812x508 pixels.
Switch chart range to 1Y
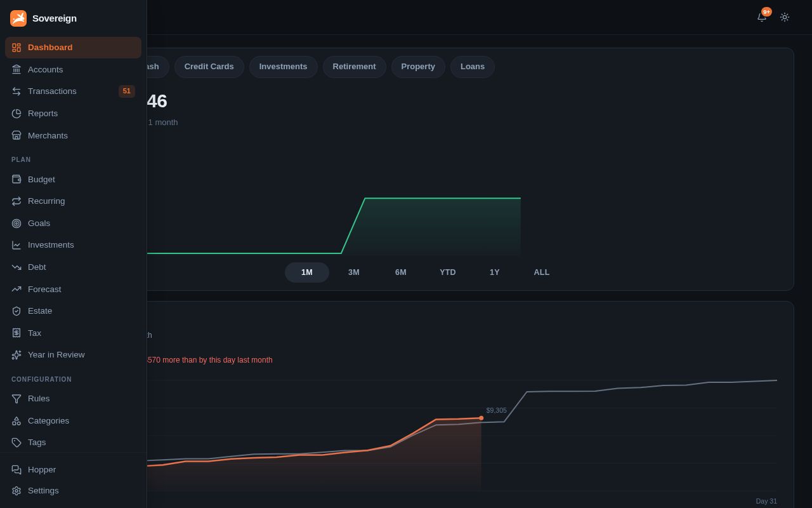coord(495,272)
